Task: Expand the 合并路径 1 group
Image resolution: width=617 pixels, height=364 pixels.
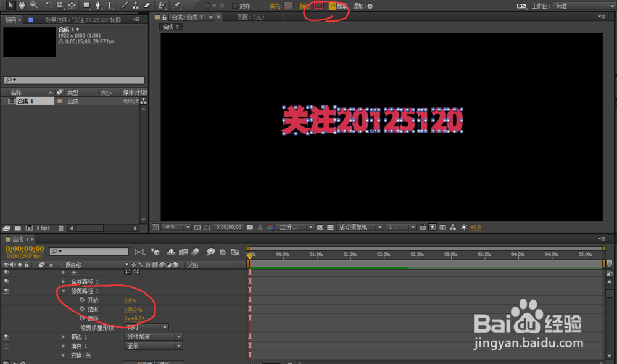Action: pyautogui.click(x=64, y=282)
